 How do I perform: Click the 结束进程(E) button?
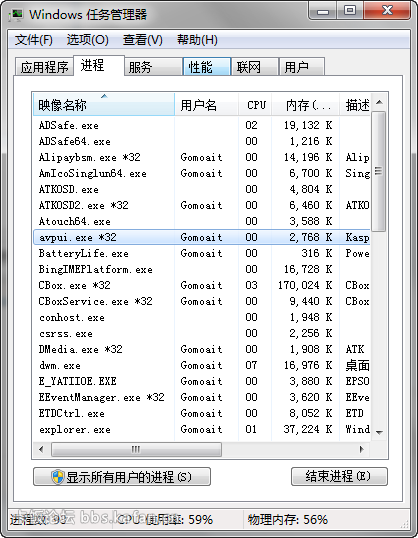point(339,476)
